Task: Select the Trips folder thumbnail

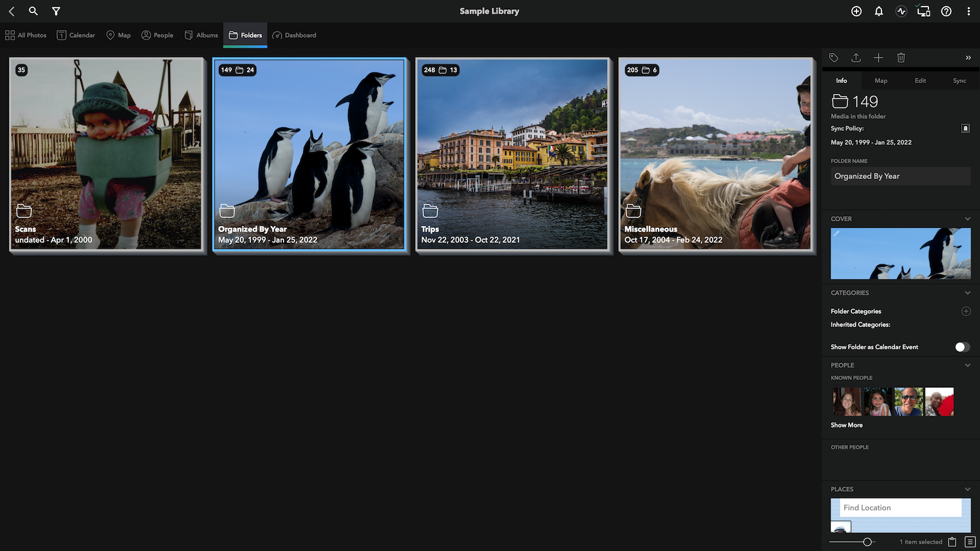Action: [x=512, y=154]
